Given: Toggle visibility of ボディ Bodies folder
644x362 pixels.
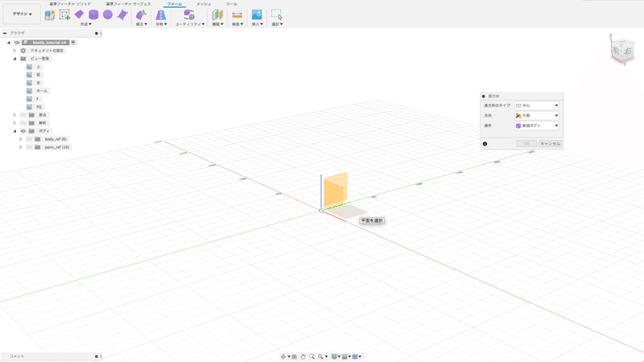Looking at the screenshot, I should (x=23, y=131).
